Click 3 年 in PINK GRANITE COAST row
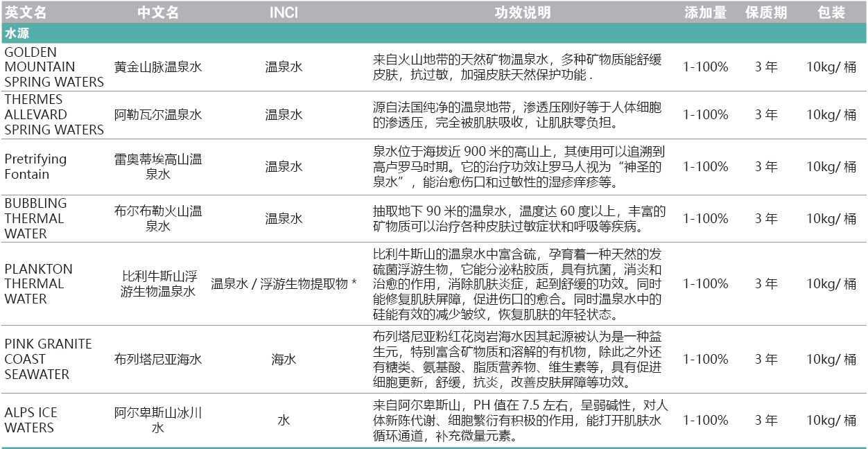 click(766, 359)
